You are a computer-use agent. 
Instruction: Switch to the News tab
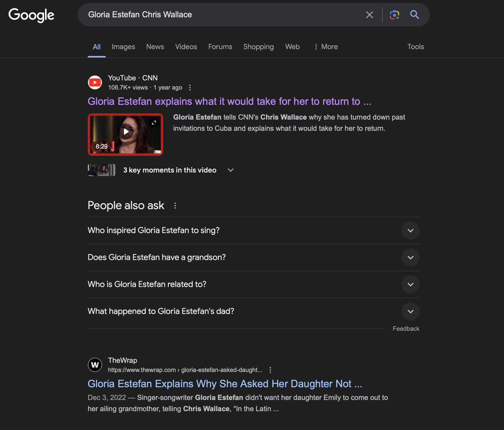155,47
